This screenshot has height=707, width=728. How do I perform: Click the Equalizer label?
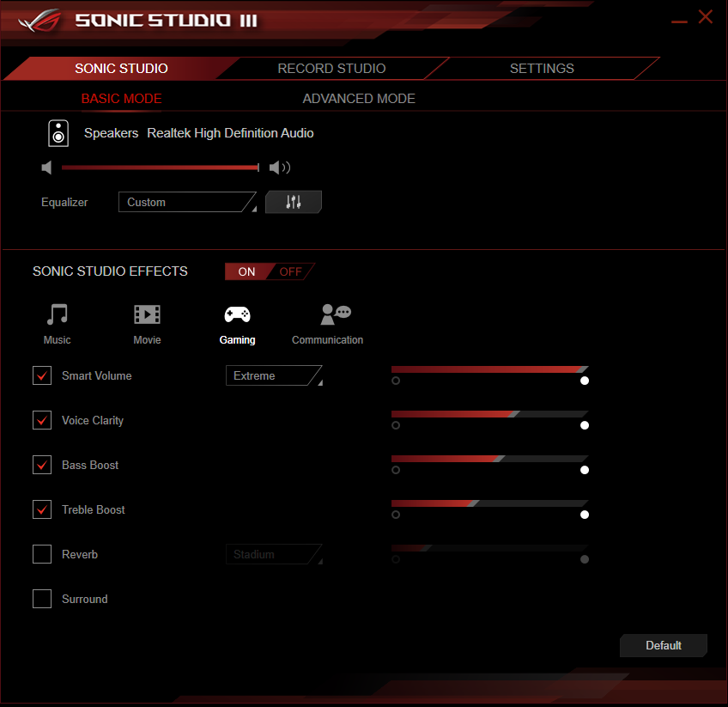click(x=64, y=202)
